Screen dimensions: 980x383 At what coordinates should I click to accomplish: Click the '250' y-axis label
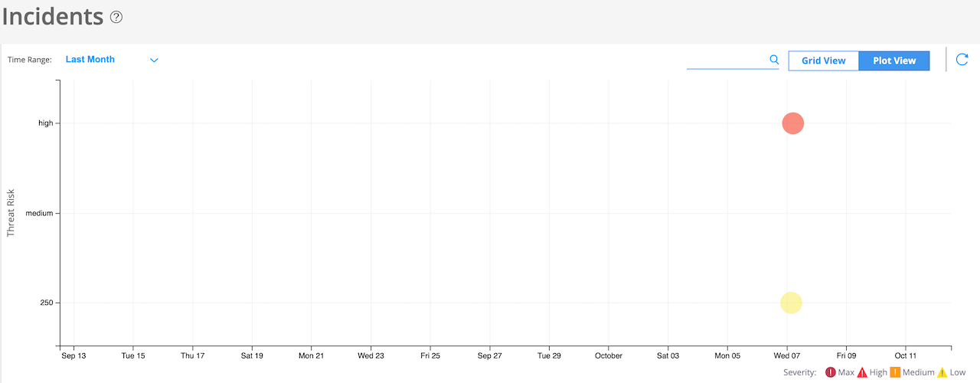coord(47,303)
